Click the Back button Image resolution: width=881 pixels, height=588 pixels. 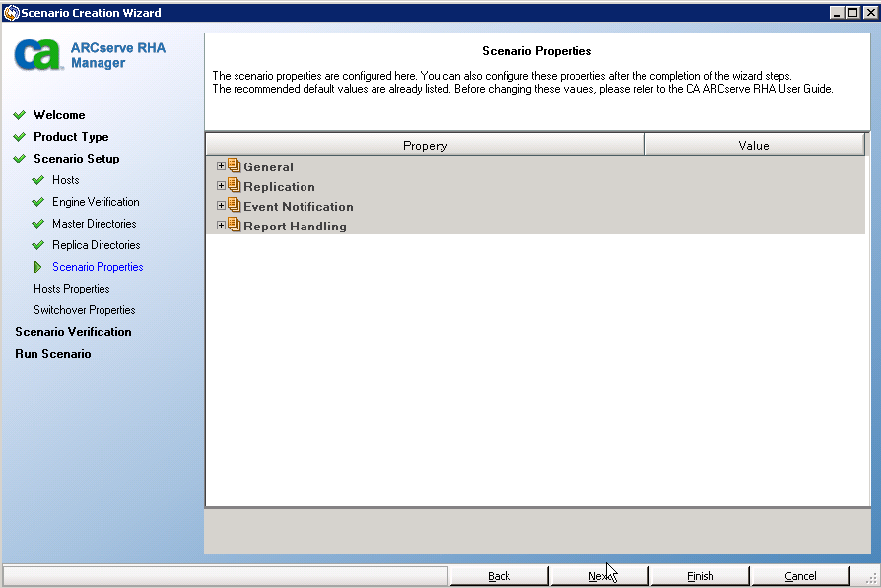tap(499, 575)
